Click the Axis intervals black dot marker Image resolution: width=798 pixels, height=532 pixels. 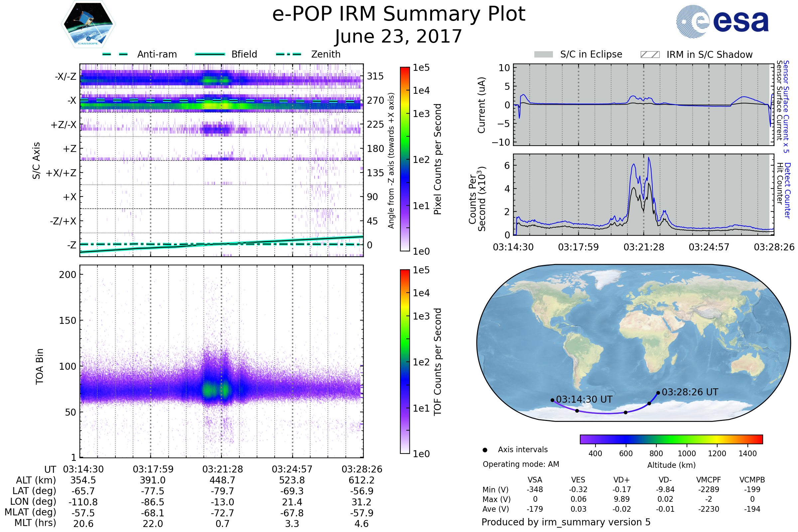(485, 450)
